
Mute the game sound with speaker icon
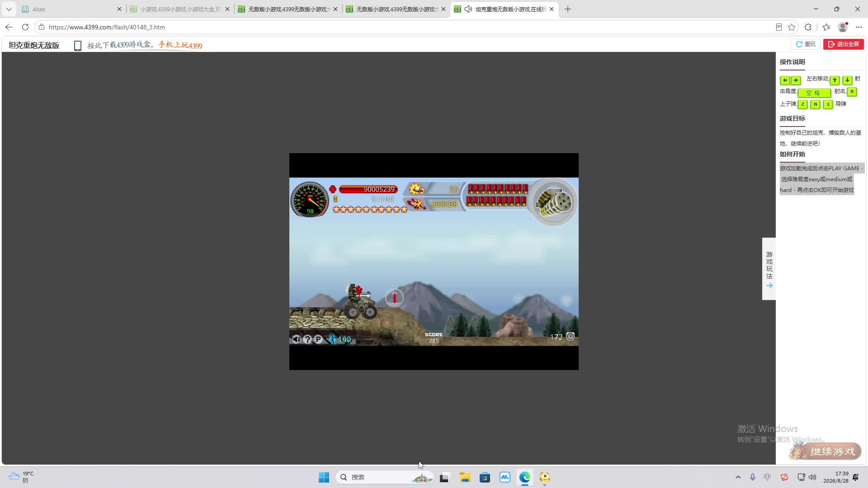pyautogui.click(x=297, y=339)
